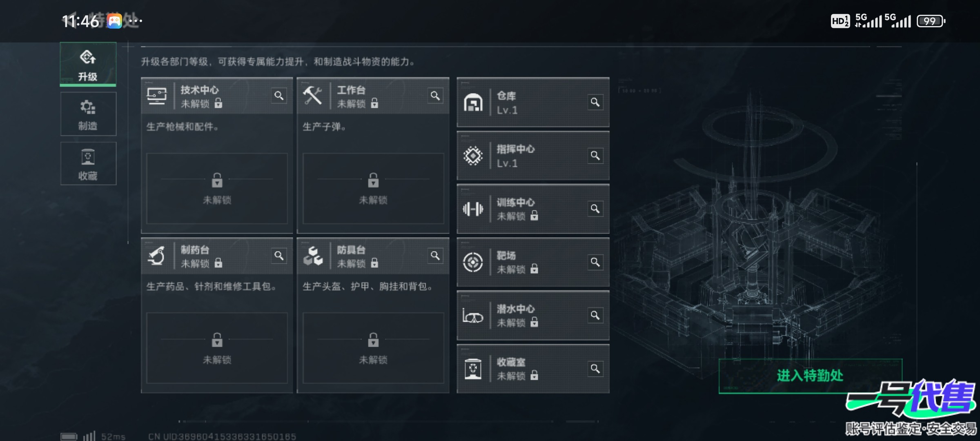Click the 防具台 magnifier icon

[435, 256]
